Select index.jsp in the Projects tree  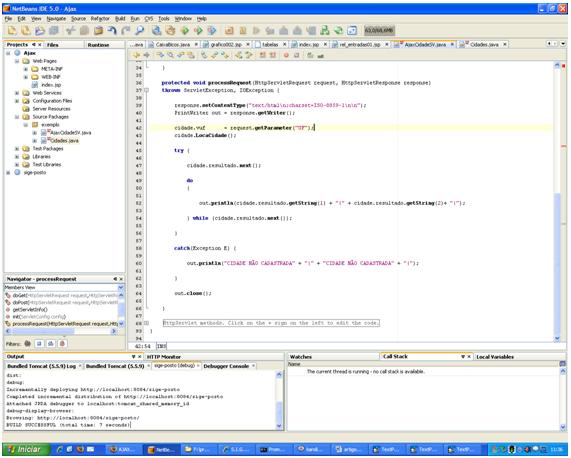pyautogui.click(x=51, y=85)
